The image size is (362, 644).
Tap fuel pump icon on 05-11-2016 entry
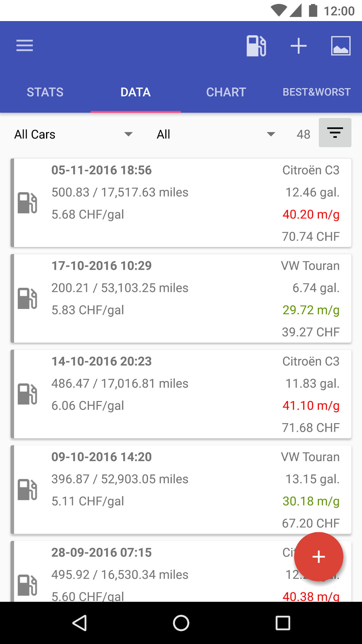point(27,203)
